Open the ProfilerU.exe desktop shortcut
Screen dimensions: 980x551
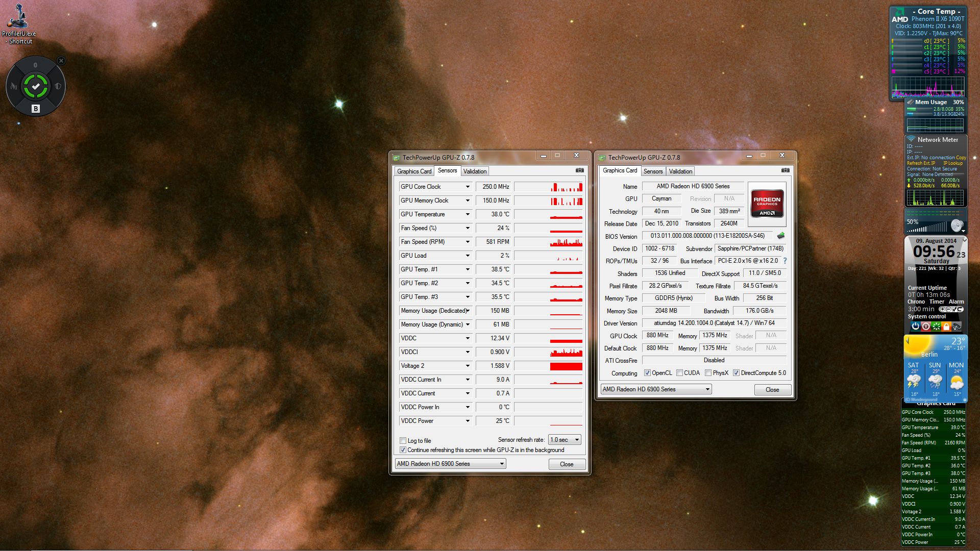[19, 24]
